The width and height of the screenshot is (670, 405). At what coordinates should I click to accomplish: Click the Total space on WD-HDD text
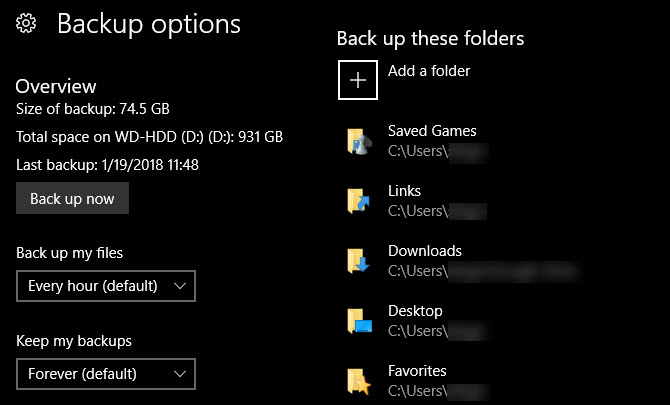[150, 137]
